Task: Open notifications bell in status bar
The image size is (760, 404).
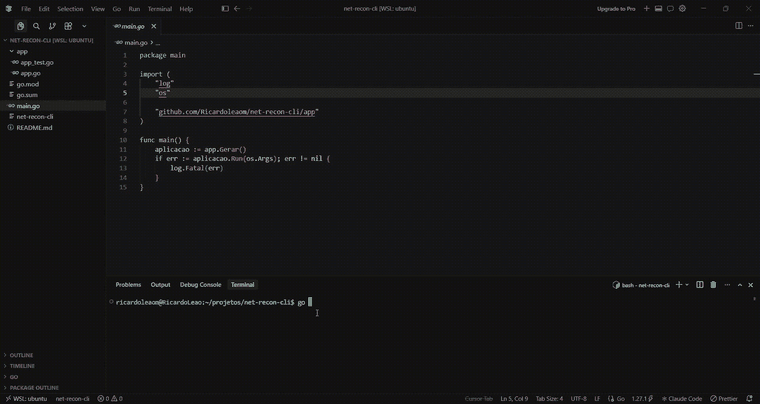Action: coord(750,399)
